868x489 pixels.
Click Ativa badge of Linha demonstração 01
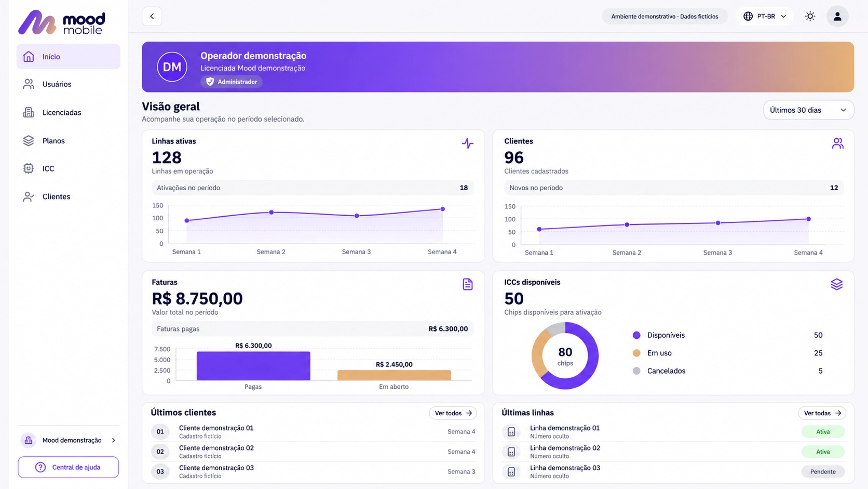pos(823,432)
